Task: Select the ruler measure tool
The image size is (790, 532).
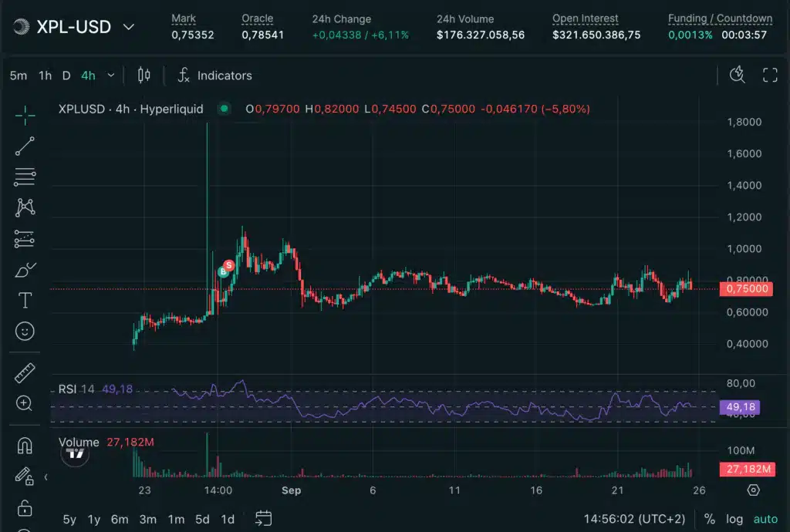Action: click(25, 373)
